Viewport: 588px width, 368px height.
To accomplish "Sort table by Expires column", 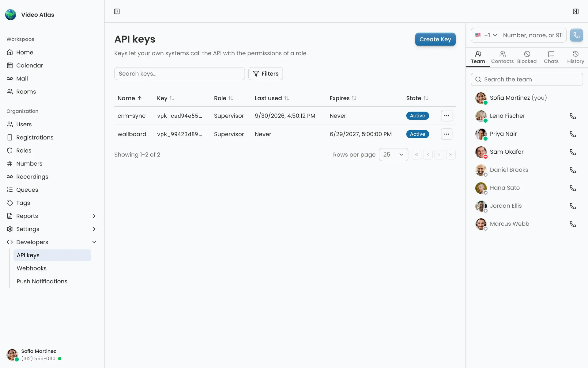I will click(343, 98).
